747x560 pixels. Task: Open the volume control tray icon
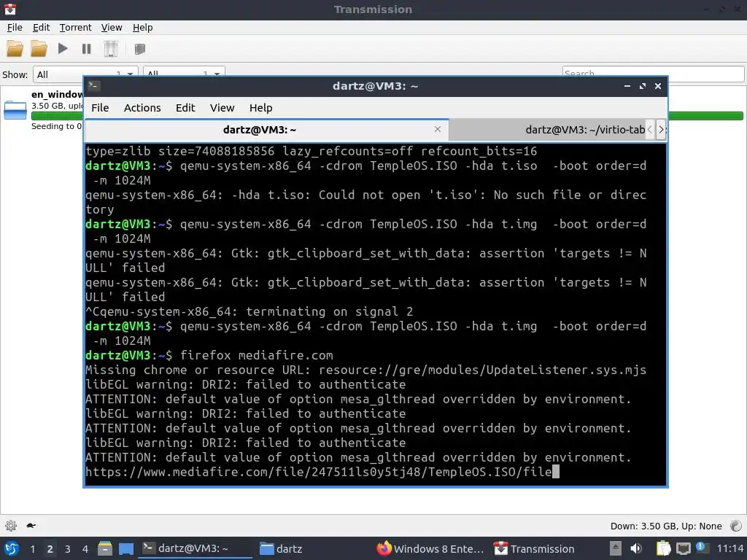coord(635,548)
